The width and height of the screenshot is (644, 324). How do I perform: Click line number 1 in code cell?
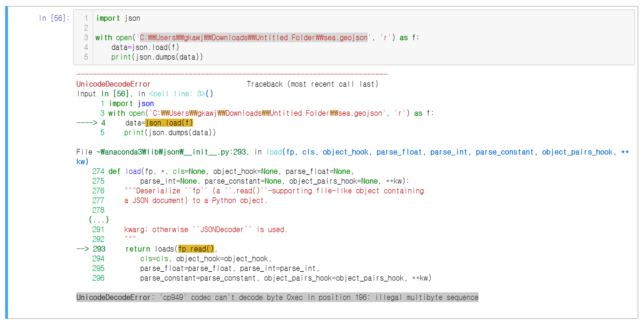click(86, 18)
